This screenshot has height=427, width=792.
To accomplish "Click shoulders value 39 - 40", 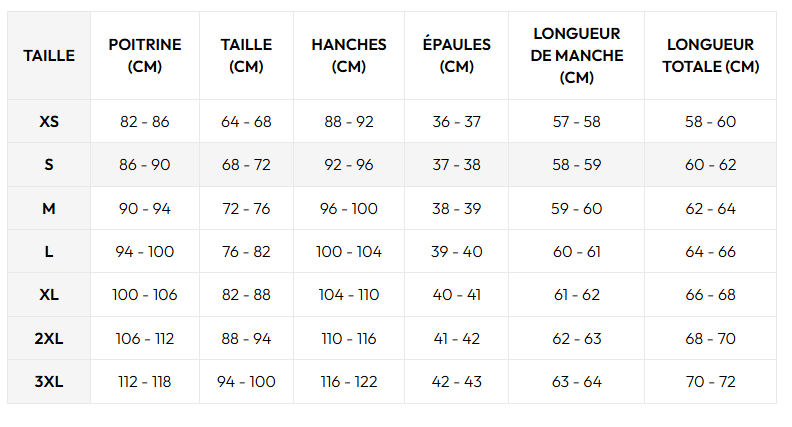I will [x=456, y=252].
